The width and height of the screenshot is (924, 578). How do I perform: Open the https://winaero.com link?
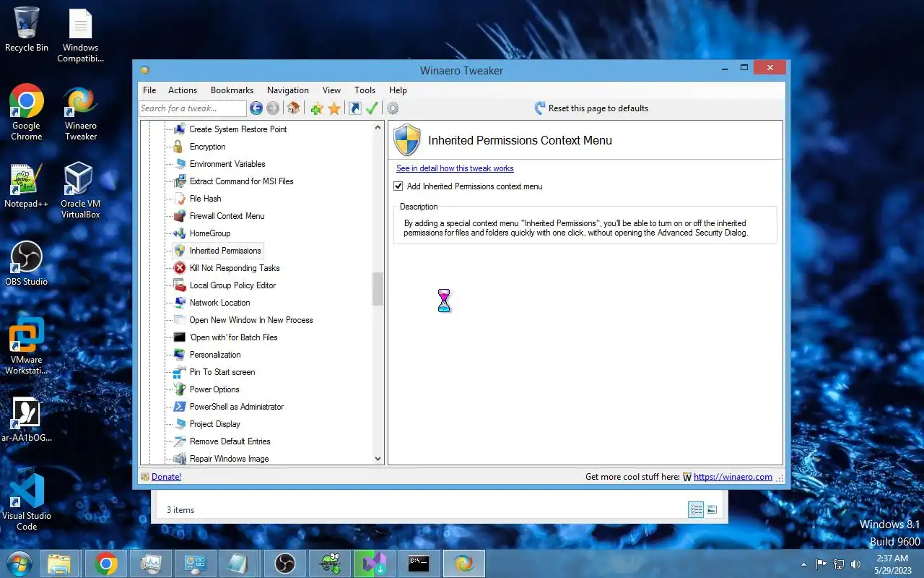pyautogui.click(x=733, y=477)
